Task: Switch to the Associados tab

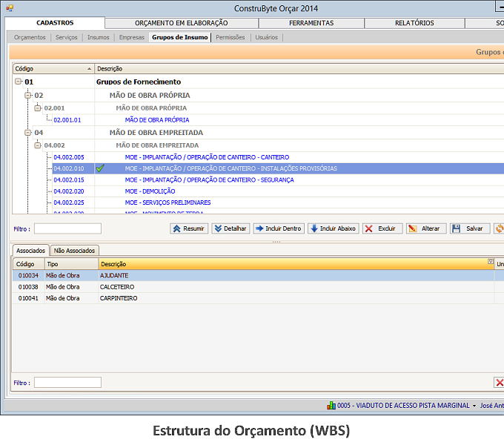Action: pyautogui.click(x=30, y=251)
